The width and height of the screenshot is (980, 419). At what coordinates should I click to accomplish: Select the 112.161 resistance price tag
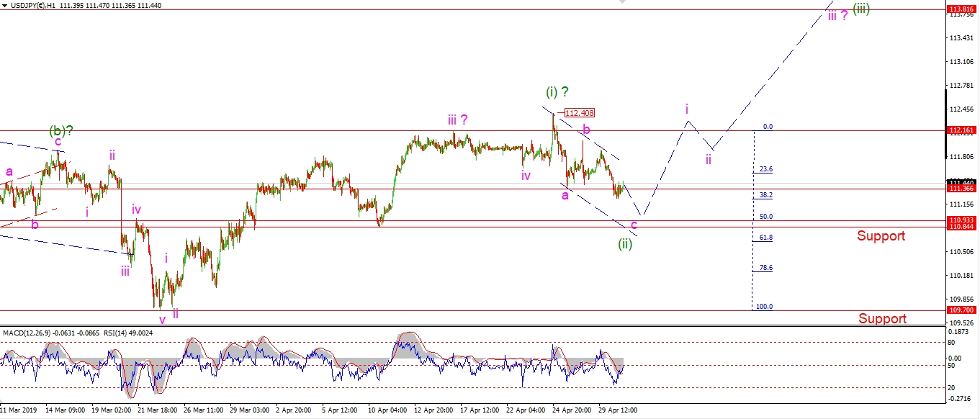(961, 130)
